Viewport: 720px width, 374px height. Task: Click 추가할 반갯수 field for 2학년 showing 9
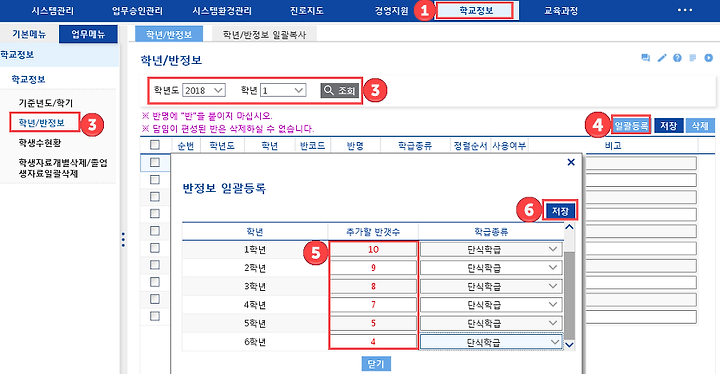(373, 268)
